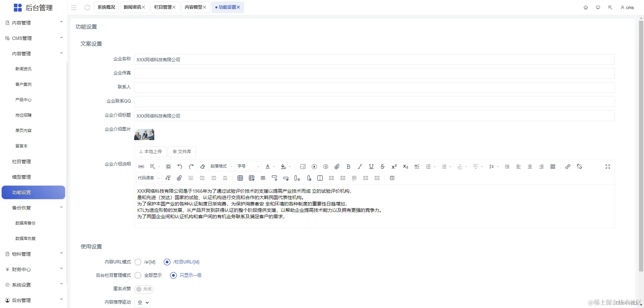This screenshot has height=308, width=644.
Task: Click the remove-link icon
Action: [x=579, y=167]
